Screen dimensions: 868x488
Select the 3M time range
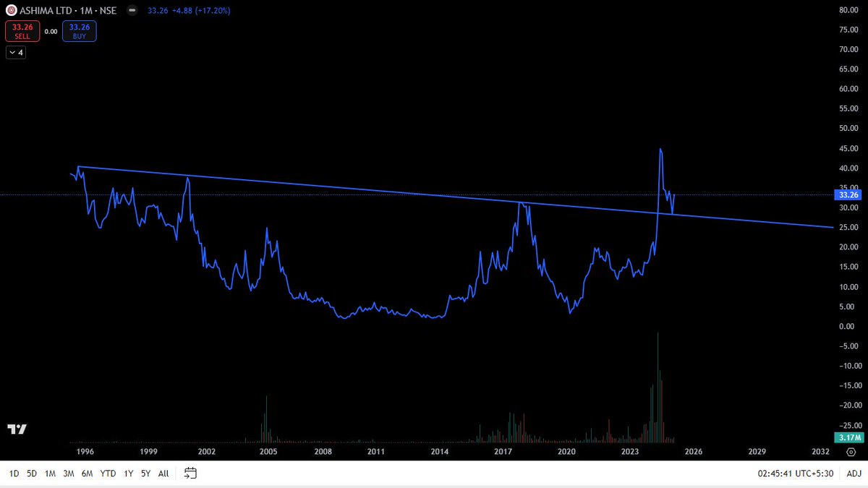69,474
